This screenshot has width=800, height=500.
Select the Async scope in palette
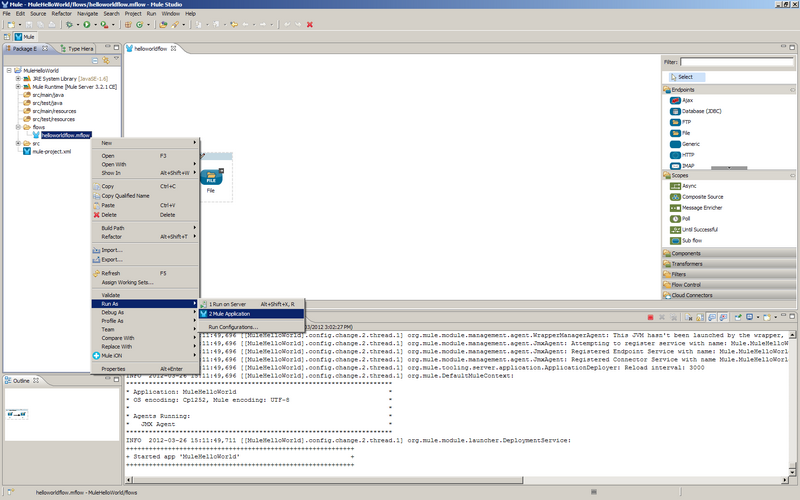683,186
